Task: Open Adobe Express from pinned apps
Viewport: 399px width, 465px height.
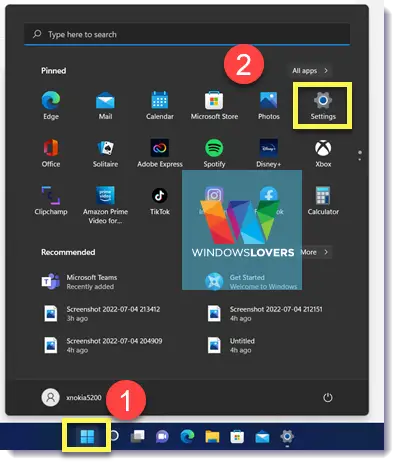Action: (x=160, y=154)
